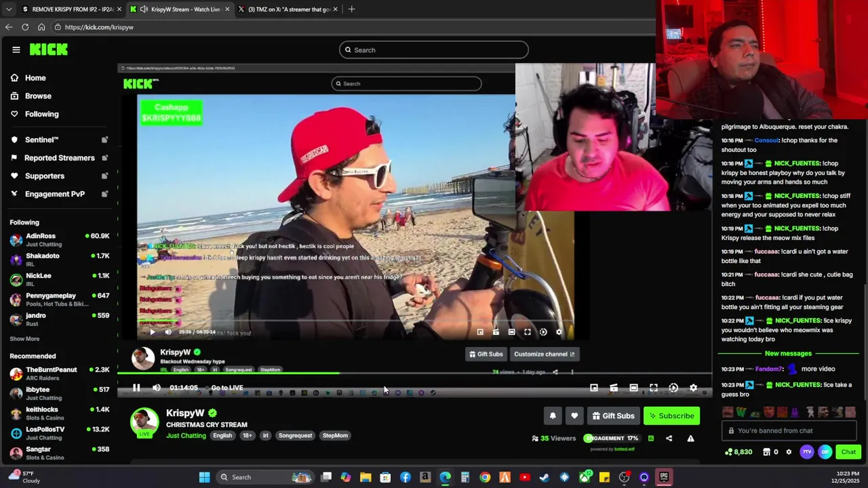
Task: Report stream with warning triangle icon
Action: click(690, 439)
